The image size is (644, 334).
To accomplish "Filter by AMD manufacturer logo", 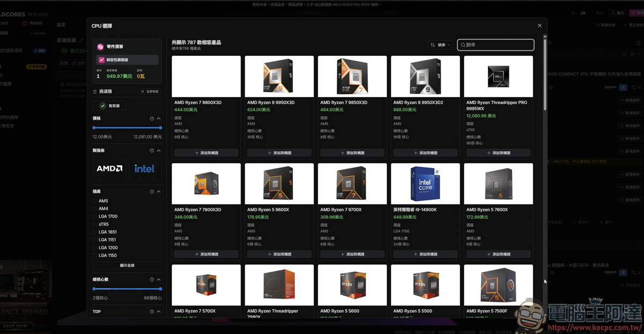I will pos(109,169).
